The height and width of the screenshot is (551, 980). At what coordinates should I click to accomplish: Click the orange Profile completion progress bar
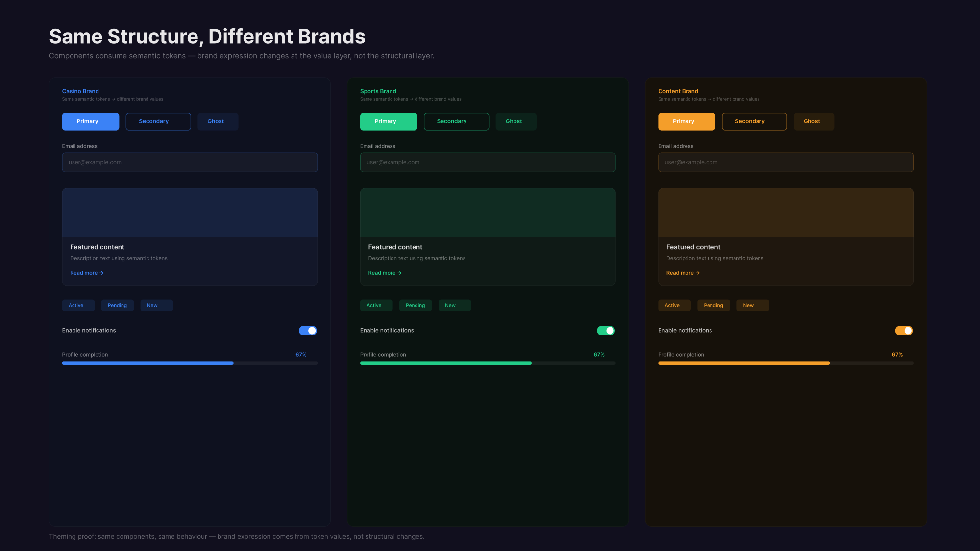click(x=785, y=363)
